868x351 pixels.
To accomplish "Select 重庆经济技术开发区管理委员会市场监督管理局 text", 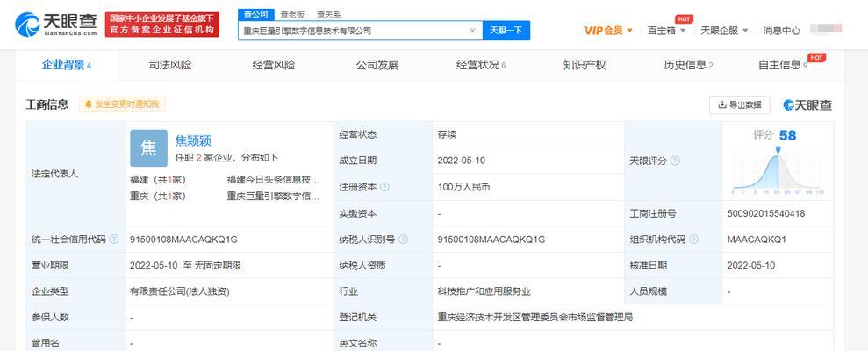I will tap(534, 318).
